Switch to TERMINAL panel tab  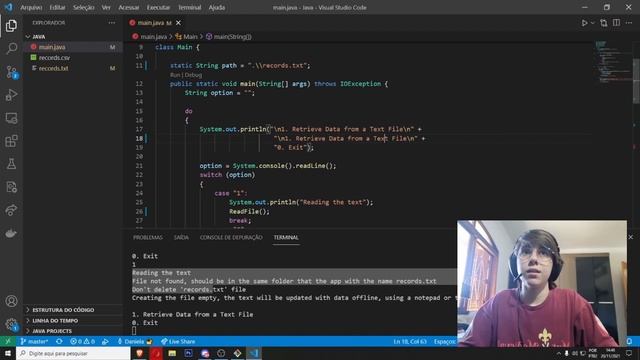(x=286, y=238)
